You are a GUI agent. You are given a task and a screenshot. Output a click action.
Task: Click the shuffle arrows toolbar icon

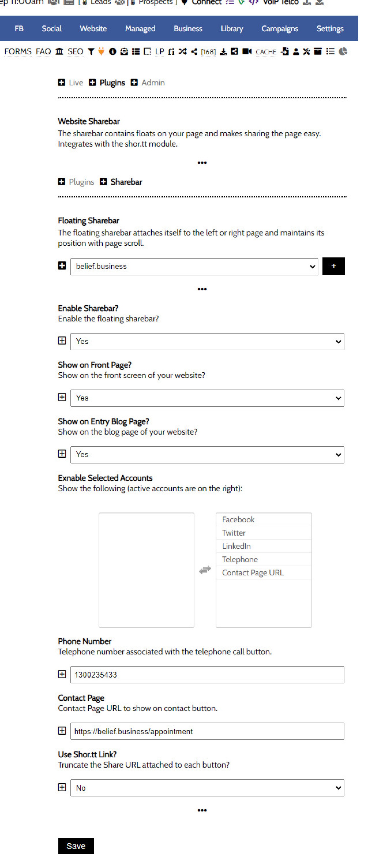pos(182,52)
